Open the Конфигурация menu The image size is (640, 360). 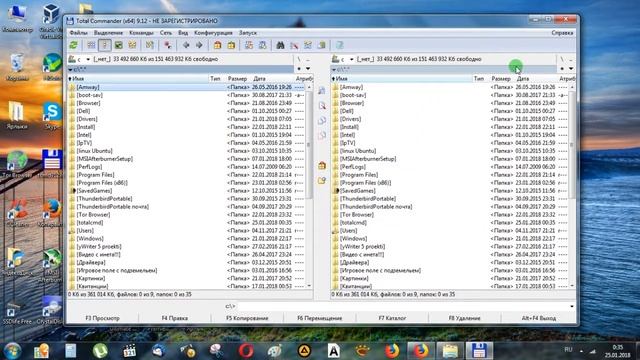213,33
